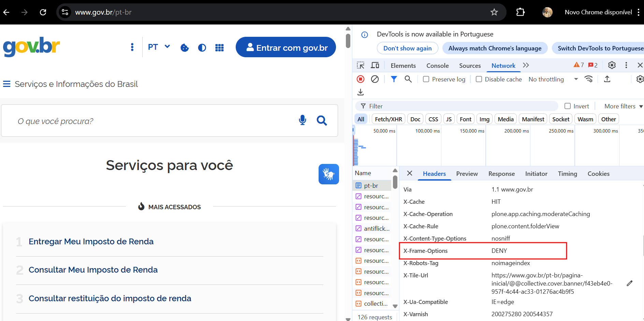The height and width of the screenshot is (321, 644).
Task: Filter requests by Doc type
Action: coord(415,119)
